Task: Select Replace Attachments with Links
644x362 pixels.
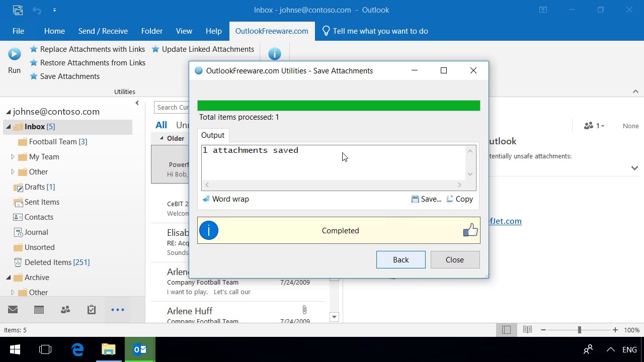Action: pyautogui.click(x=87, y=49)
